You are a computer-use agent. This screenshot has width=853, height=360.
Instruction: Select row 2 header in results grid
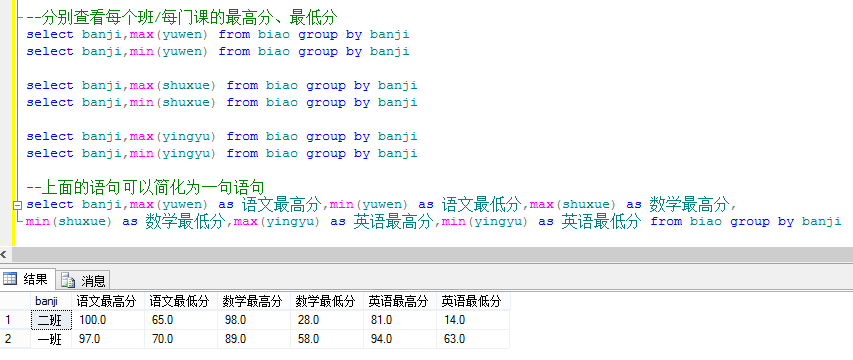15,339
